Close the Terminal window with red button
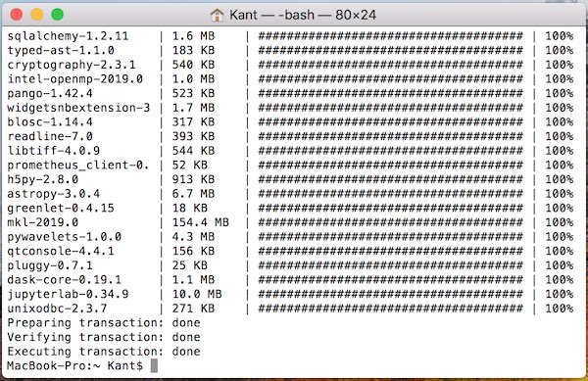Screen dimensions: 588x381 17,15
